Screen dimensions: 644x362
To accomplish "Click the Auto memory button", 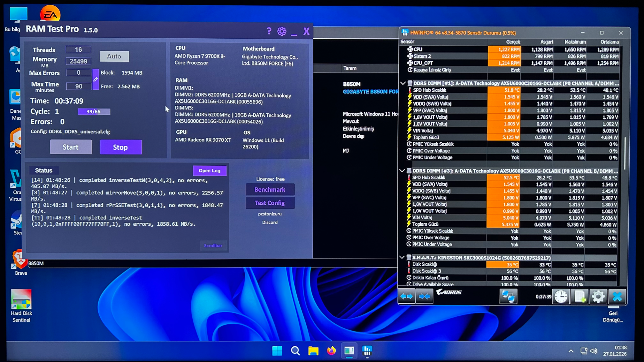I will pyautogui.click(x=114, y=56).
